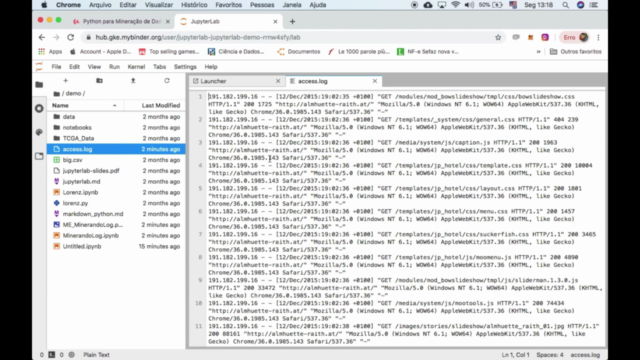This screenshot has height=360, width=640.
Task: Click the Apps grid bookmark icon
Action: pyautogui.click(x=42, y=51)
